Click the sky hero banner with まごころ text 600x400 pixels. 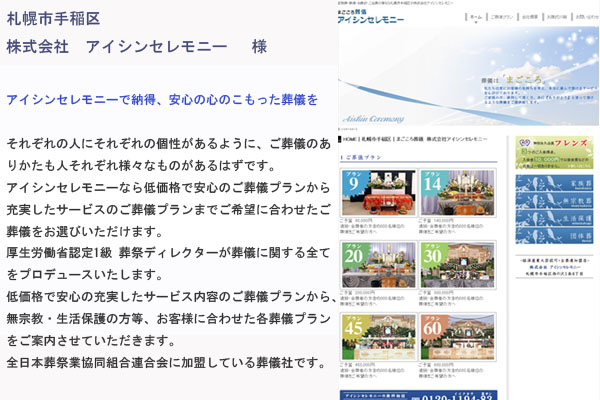click(x=468, y=76)
